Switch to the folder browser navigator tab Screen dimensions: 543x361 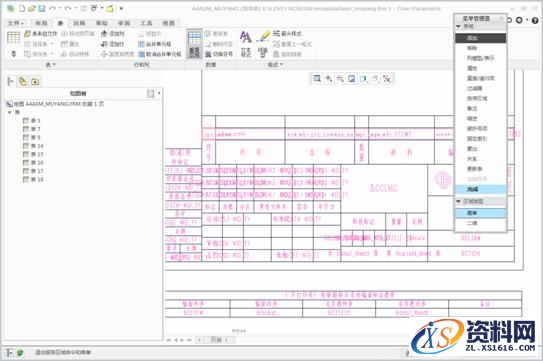click(23, 81)
